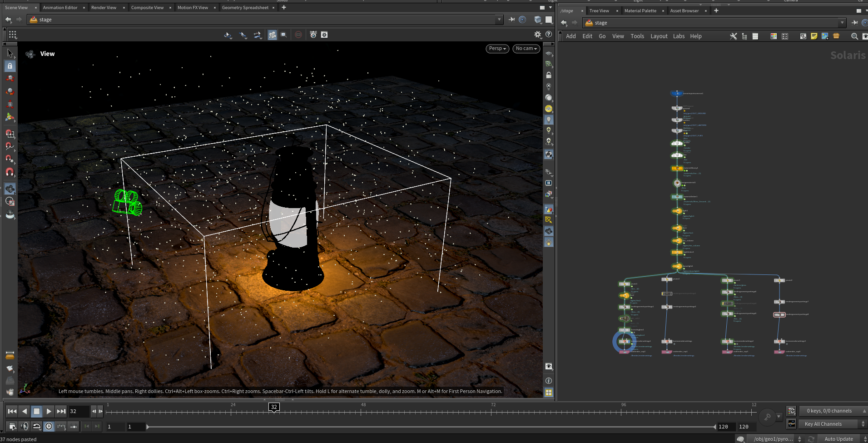This screenshot has width=868, height=443.
Task: Switch to the Render View tab
Action: [104, 8]
